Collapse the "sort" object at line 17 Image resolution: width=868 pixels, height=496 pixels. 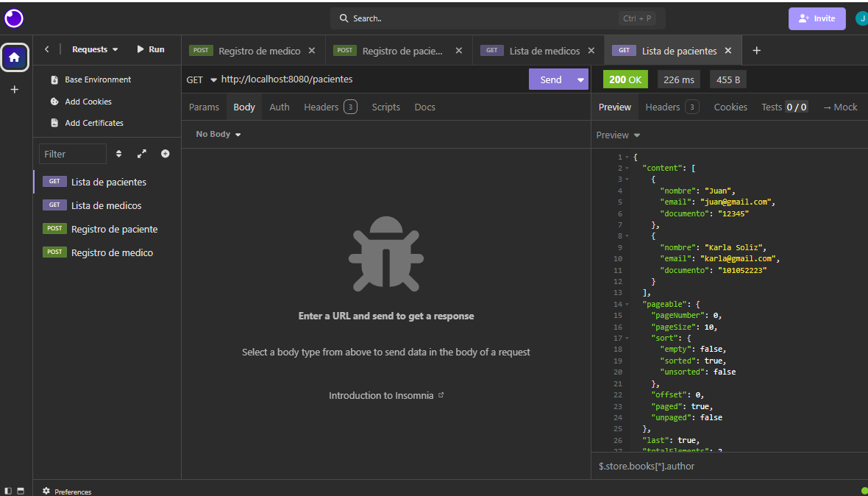[x=627, y=338]
